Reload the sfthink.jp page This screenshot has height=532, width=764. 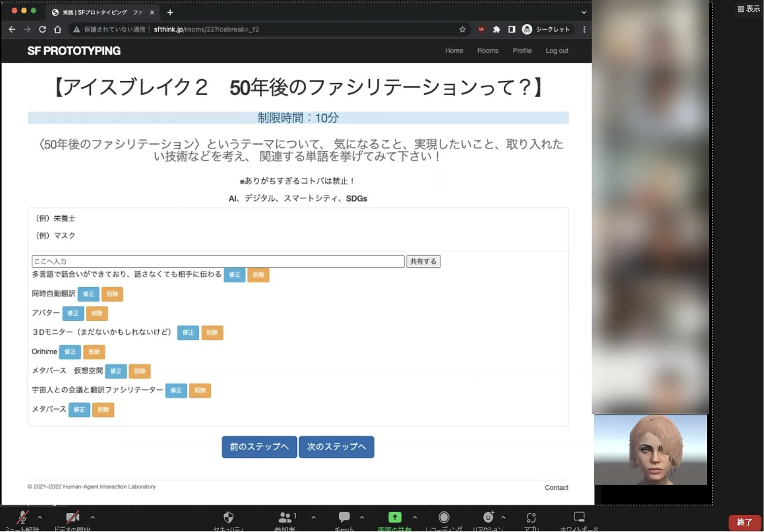tap(42, 30)
